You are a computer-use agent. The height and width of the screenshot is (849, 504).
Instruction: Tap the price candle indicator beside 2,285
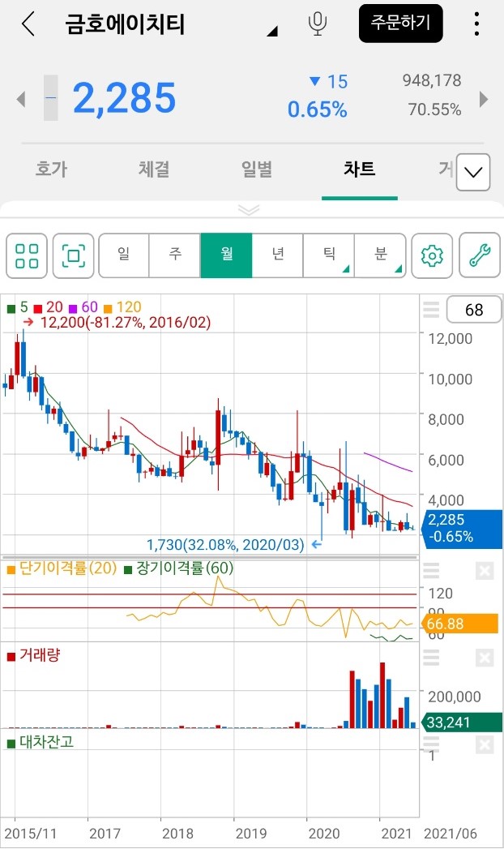pos(50,98)
